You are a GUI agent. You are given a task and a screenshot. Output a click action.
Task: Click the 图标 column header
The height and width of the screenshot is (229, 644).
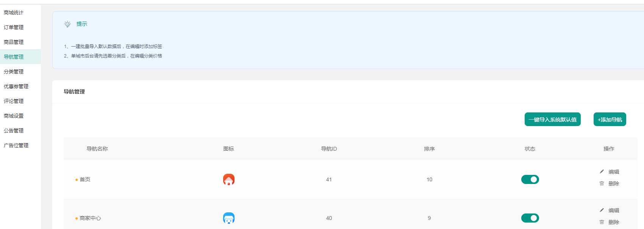coord(229,149)
